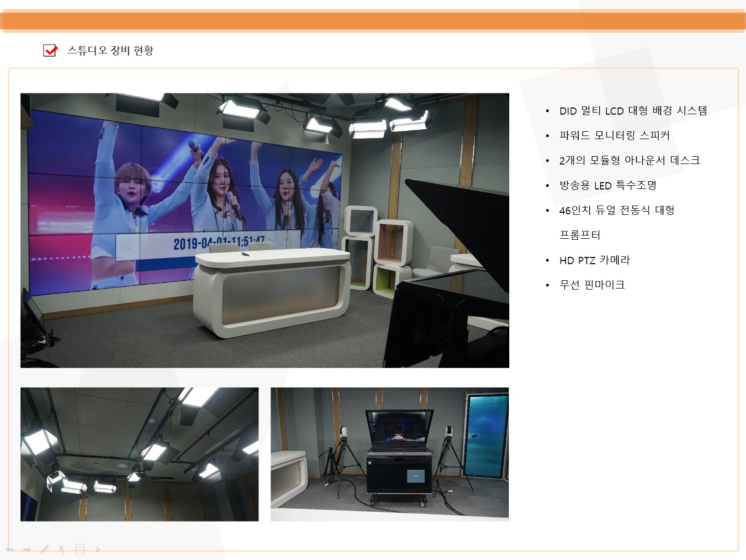Go to previous slide with the left arrow

pos(9,549)
